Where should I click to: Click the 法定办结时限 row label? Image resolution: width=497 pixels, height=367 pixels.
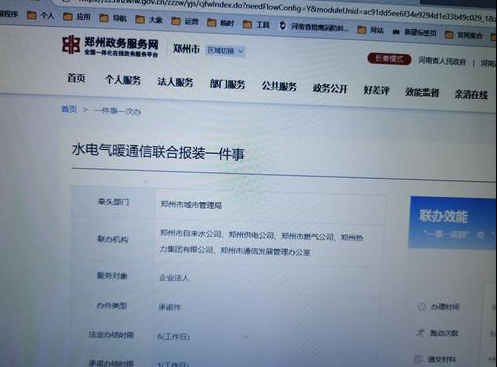pos(111,334)
